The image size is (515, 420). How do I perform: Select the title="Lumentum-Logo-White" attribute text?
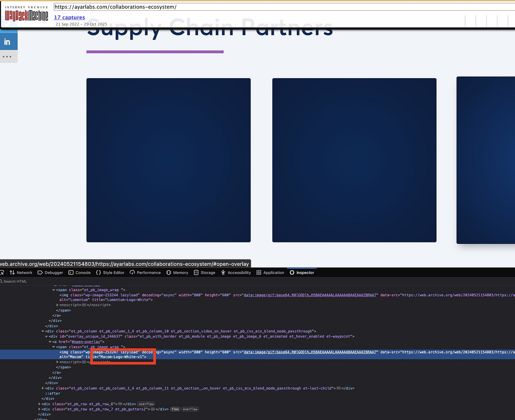(x=121, y=300)
